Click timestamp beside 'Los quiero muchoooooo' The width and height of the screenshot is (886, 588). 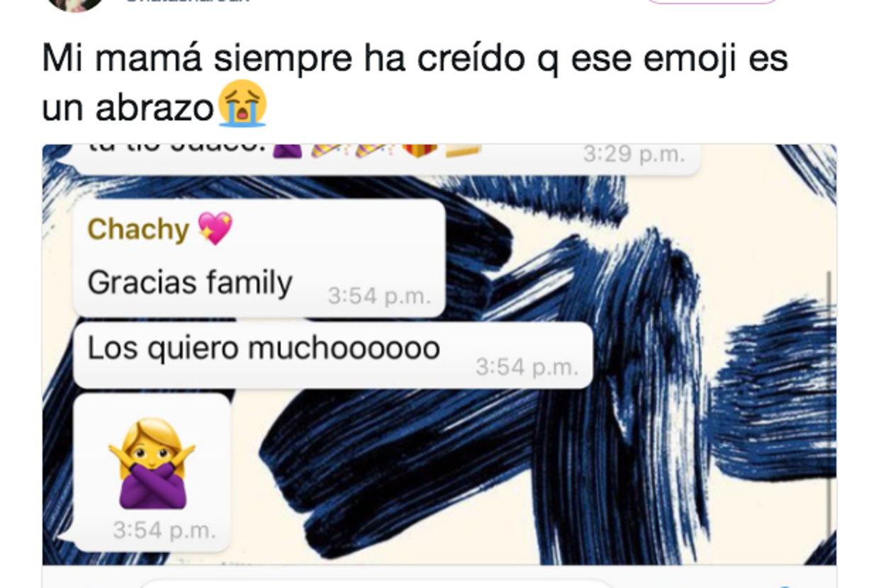pos(527,367)
